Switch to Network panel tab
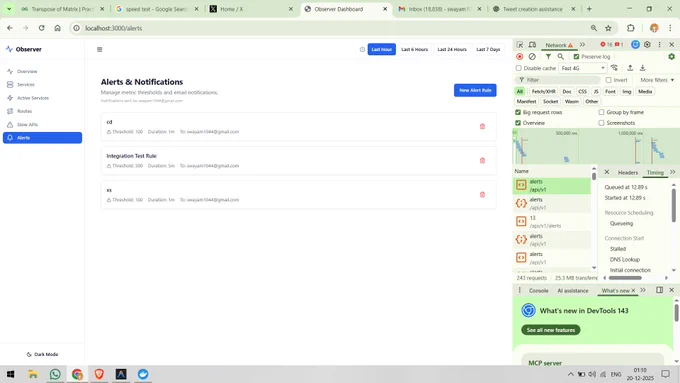This screenshot has width=680, height=383. [559, 45]
